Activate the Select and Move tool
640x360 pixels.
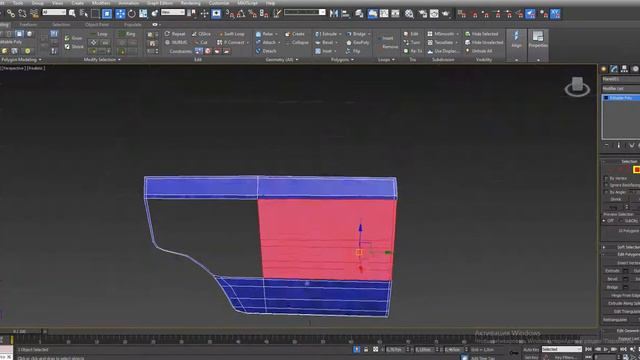pos(120,14)
